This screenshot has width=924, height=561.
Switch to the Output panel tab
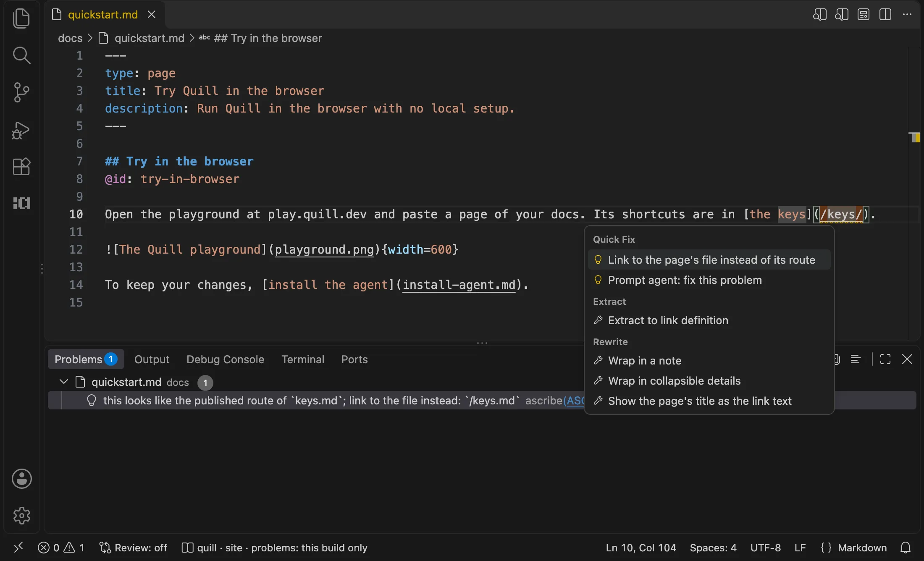point(152,359)
